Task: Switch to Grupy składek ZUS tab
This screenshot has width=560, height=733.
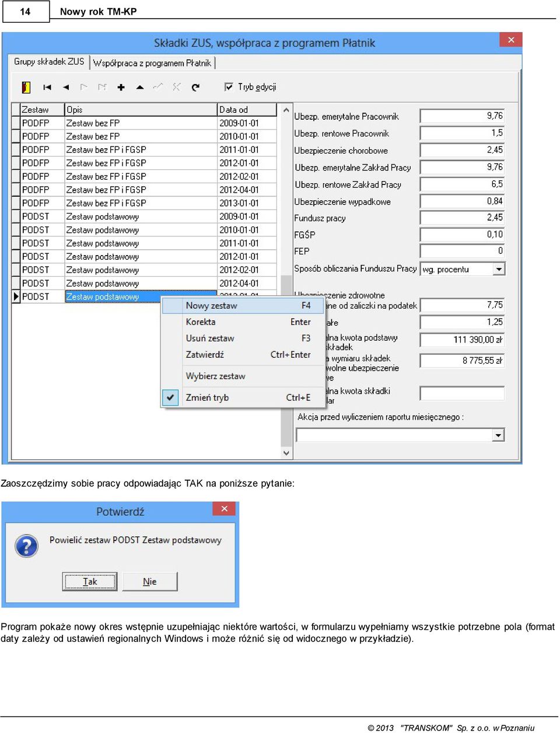Action: click(49, 61)
